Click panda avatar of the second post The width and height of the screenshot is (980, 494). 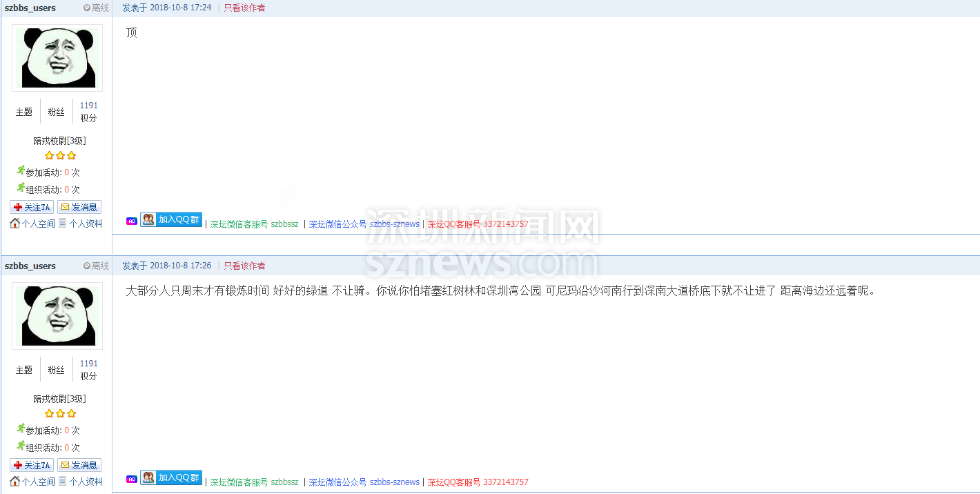57,316
